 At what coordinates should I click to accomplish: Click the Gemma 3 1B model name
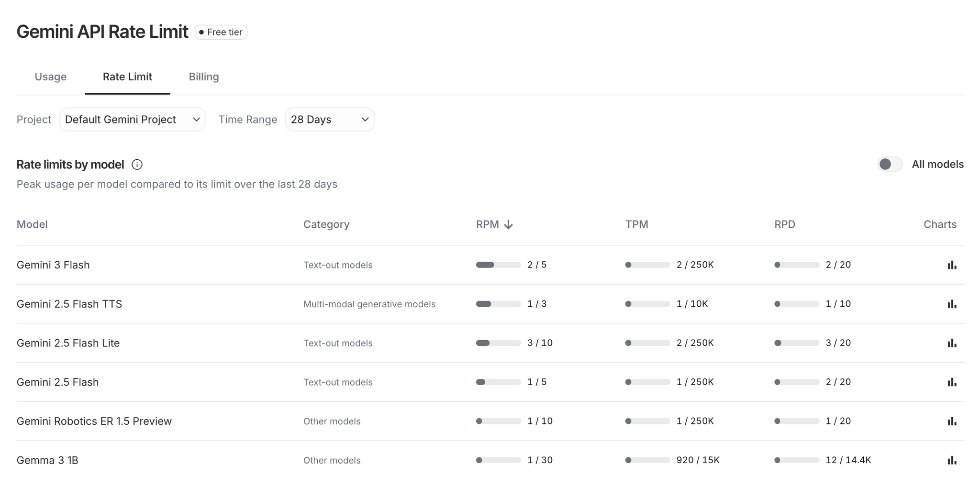47,460
